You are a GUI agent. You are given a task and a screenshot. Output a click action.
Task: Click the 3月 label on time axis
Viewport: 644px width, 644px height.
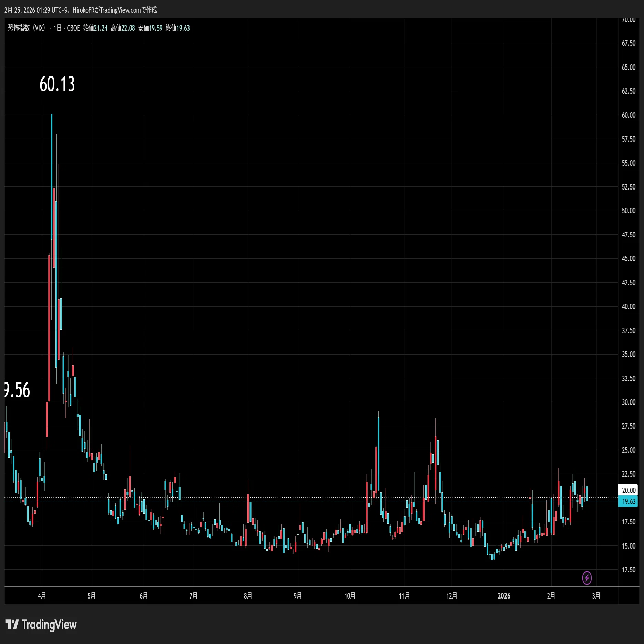click(x=596, y=596)
